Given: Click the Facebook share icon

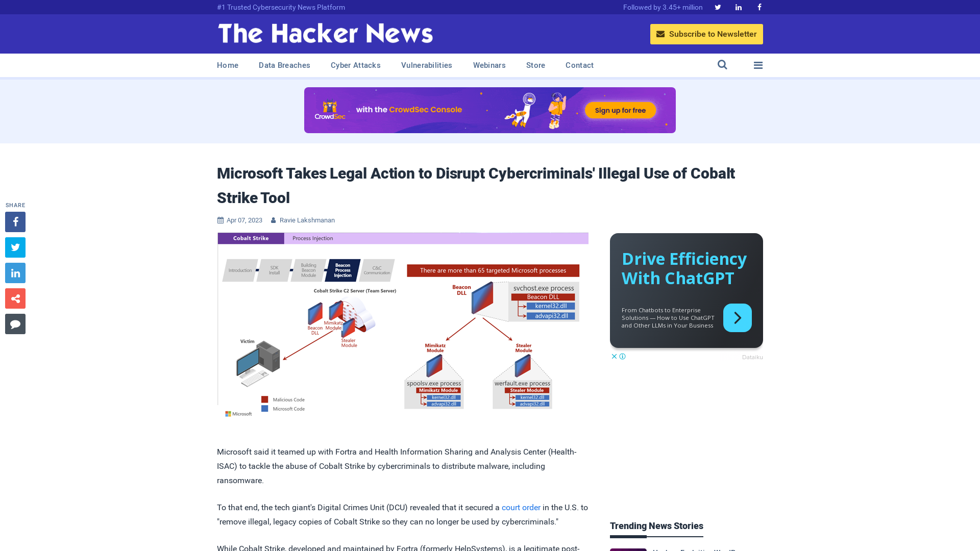Looking at the screenshot, I should pos(15,221).
